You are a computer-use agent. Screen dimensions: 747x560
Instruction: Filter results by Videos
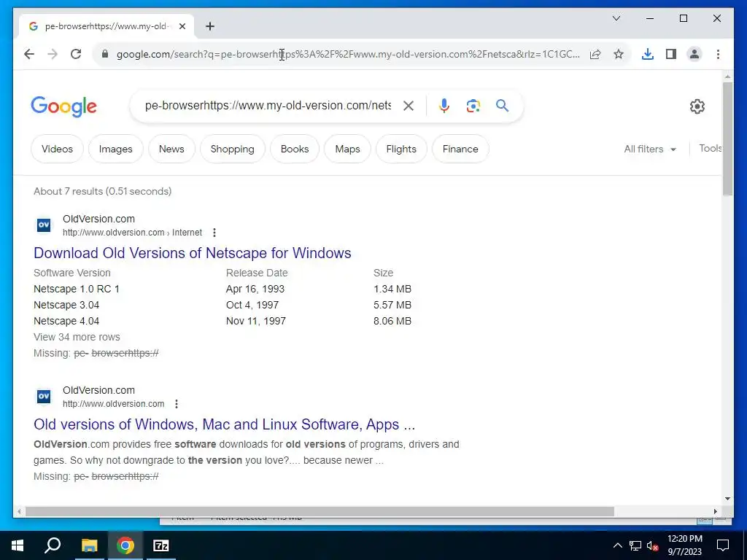[57, 149]
